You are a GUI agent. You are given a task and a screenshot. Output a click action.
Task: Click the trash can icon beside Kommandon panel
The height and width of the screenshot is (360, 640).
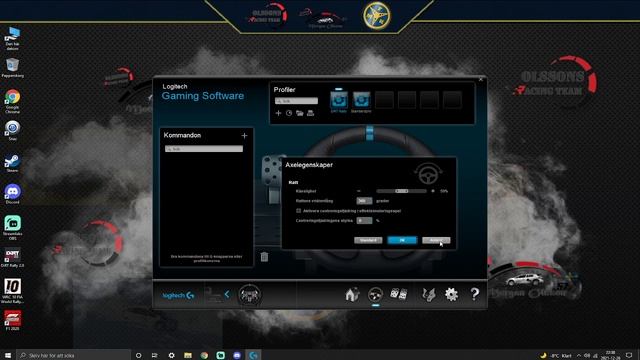point(264,257)
